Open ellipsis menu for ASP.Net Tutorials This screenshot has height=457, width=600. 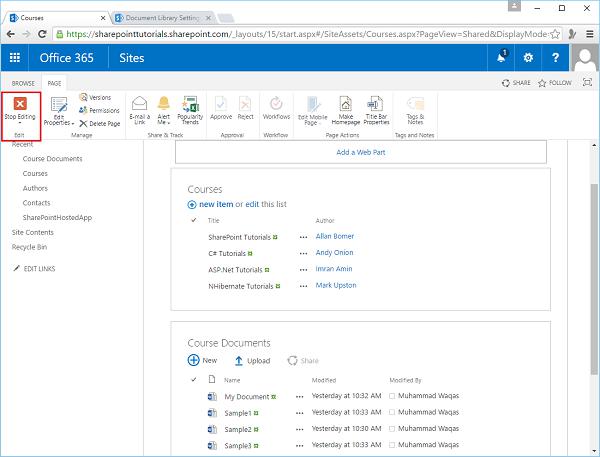coord(303,270)
